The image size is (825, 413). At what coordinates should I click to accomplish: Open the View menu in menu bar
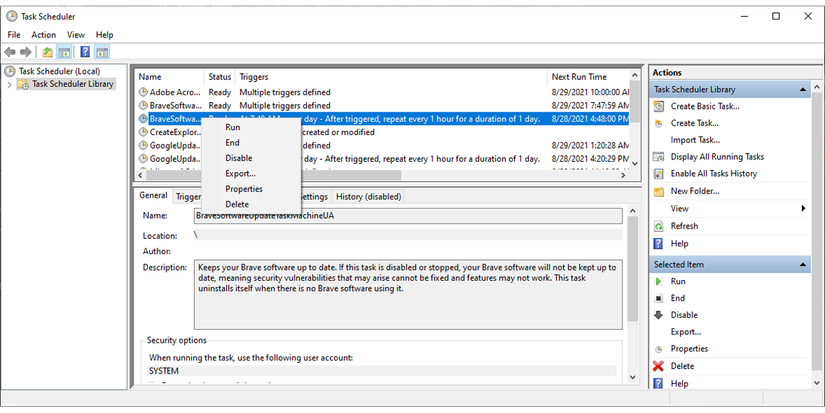[x=76, y=35]
